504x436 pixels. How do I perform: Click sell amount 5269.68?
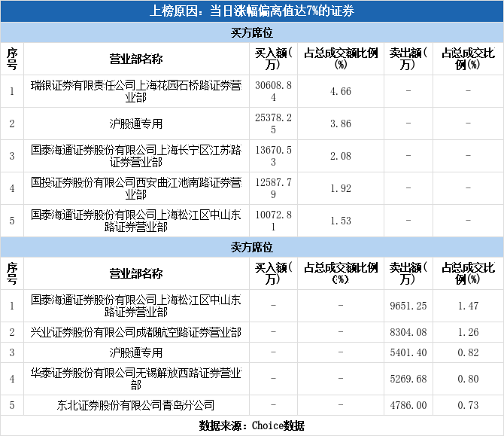[408, 379]
